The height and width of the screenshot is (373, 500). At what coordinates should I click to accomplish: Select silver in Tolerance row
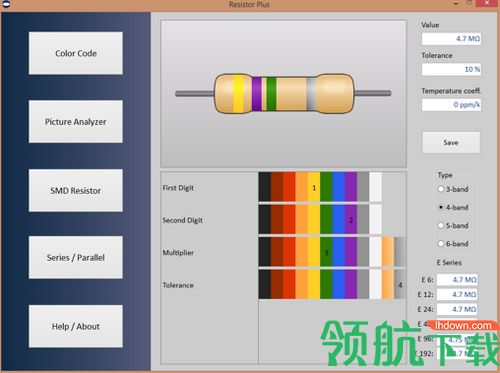point(400,284)
